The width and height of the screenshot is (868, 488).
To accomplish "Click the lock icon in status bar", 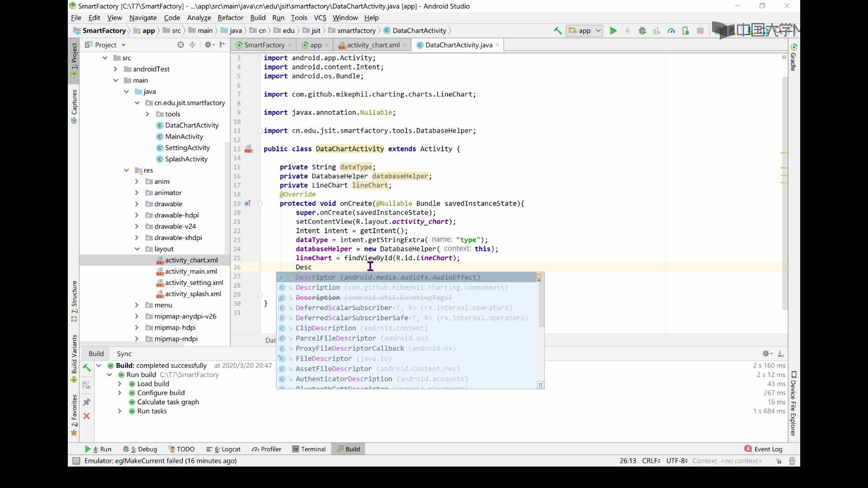I will [778, 461].
